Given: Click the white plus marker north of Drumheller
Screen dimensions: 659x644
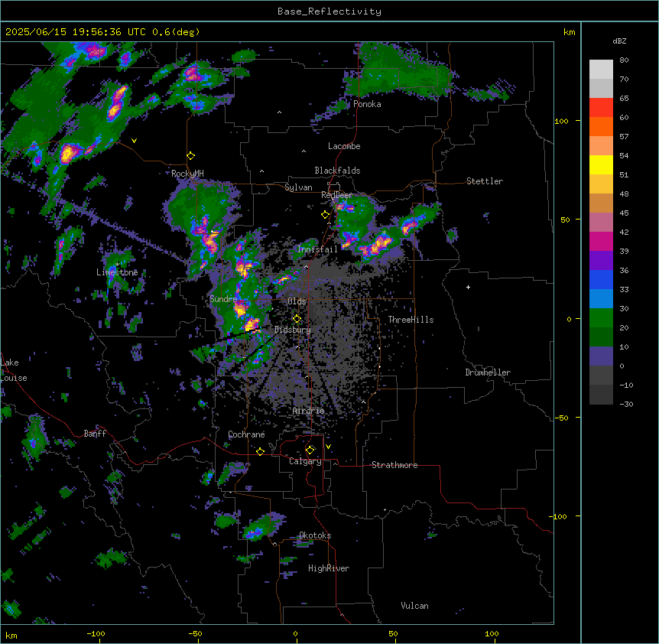Looking at the screenshot, I should point(468,287).
